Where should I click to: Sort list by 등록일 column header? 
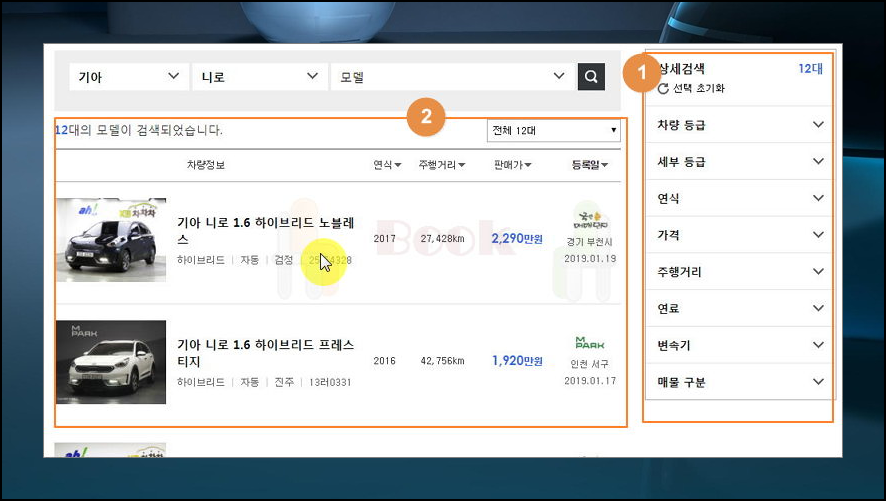pyautogui.click(x=589, y=165)
